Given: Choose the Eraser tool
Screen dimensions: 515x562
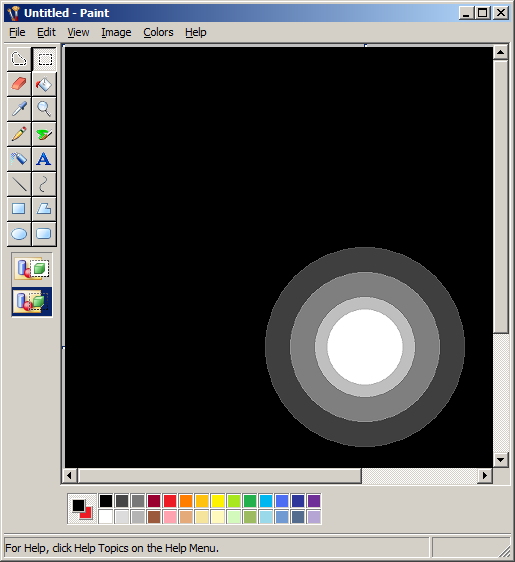Looking at the screenshot, I should pyautogui.click(x=19, y=84).
